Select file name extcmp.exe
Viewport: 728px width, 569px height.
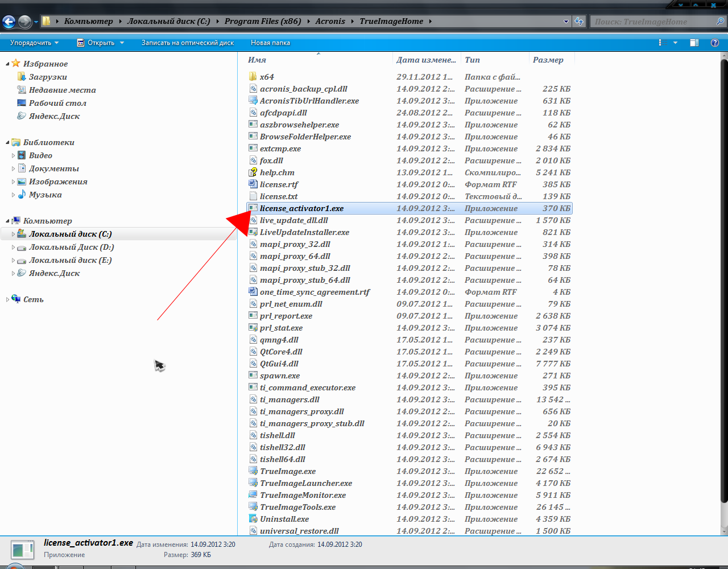(280, 149)
